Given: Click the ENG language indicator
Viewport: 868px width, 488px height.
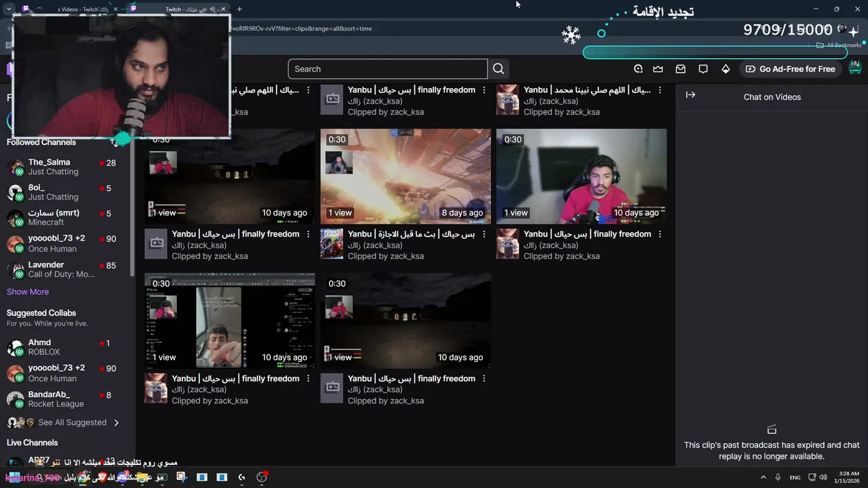Looking at the screenshot, I should click(x=795, y=477).
